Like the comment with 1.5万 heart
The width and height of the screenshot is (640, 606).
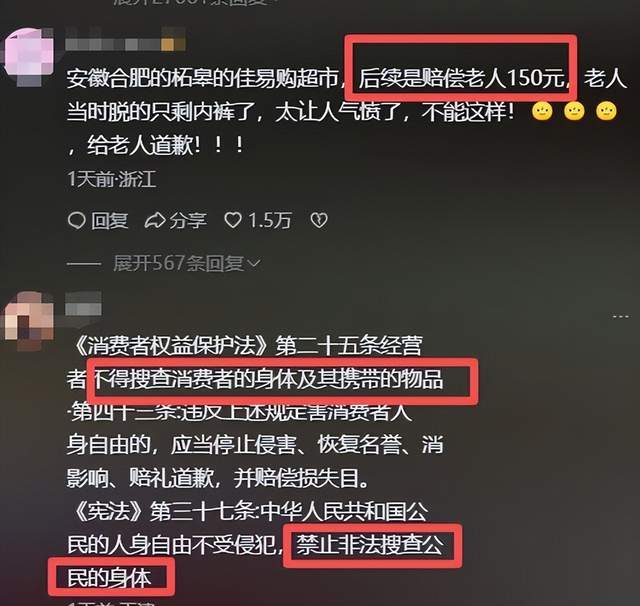click(x=233, y=220)
